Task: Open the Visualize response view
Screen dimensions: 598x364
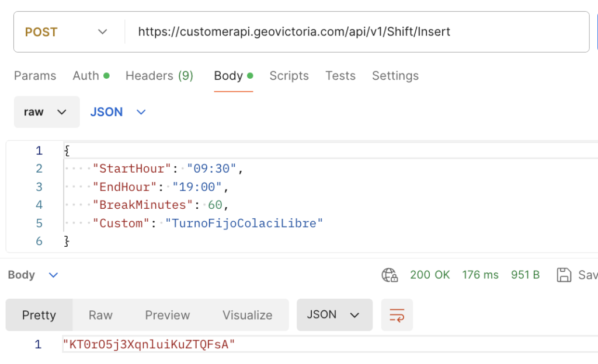Action: click(x=247, y=315)
